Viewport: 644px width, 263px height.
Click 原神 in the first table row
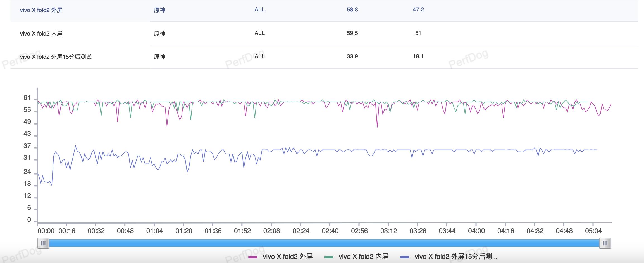tap(159, 10)
